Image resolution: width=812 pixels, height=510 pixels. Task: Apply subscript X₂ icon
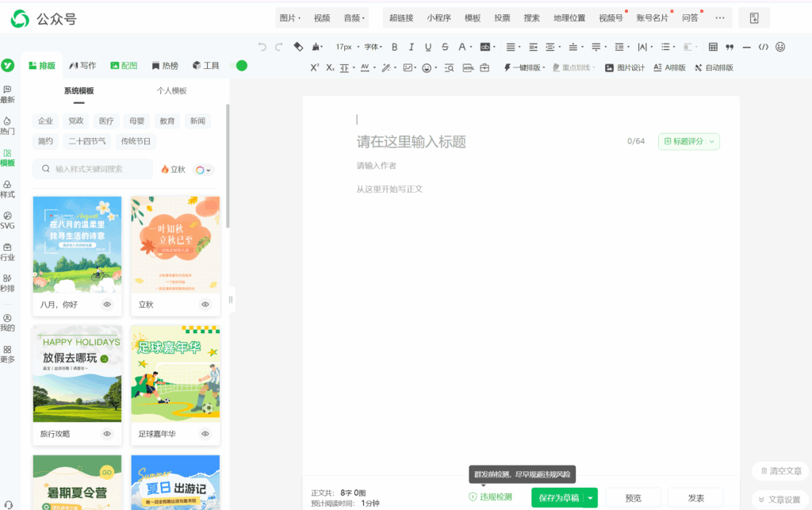point(330,67)
